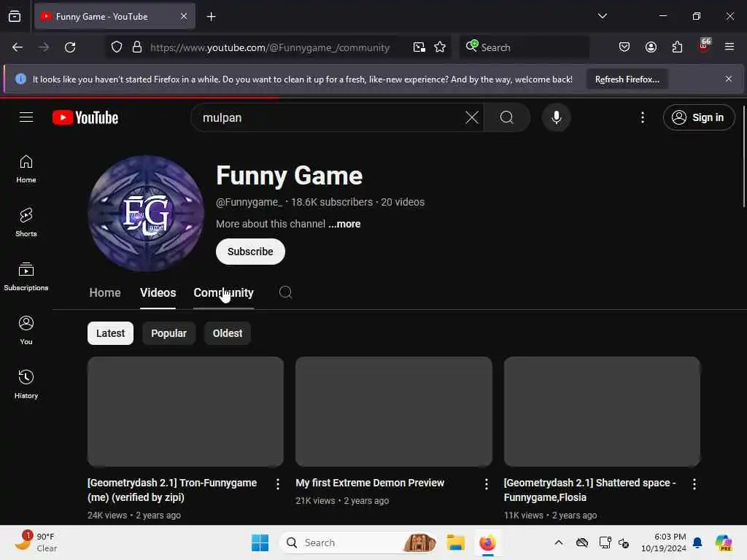Open options for the Shattered space video
The image size is (747, 560).
point(694,484)
